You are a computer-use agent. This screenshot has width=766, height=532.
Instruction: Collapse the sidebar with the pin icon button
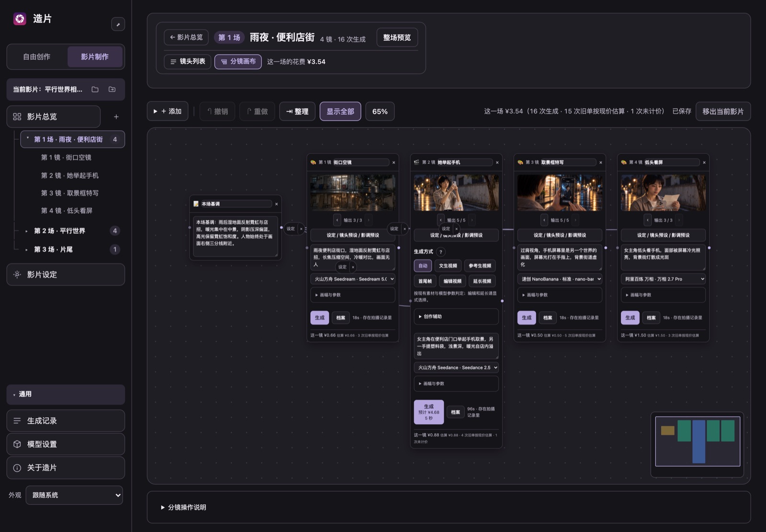(x=118, y=24)
